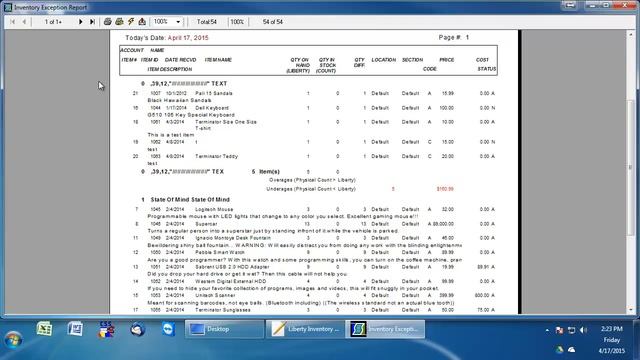This screenshot has width=640, height=360.
Task: Click the 'STATUS' column header
Action: click(487, 69)
